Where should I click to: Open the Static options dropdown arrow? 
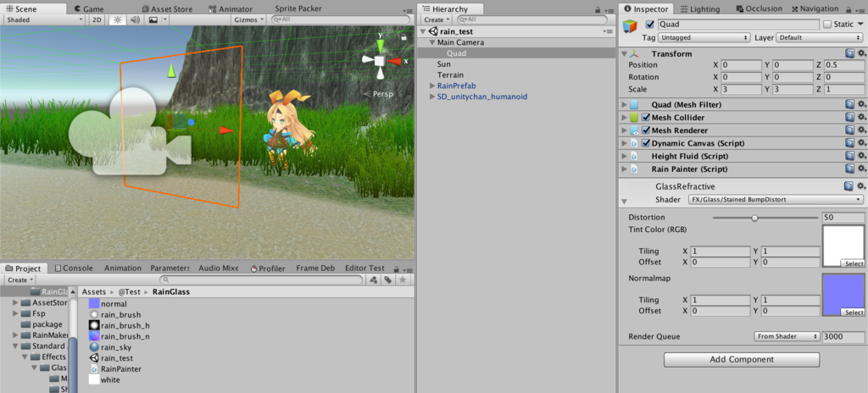[x=860, y=25]
